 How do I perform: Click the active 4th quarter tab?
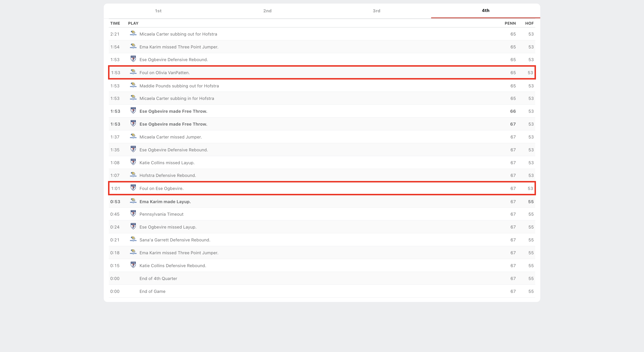[x=485, y=11]
